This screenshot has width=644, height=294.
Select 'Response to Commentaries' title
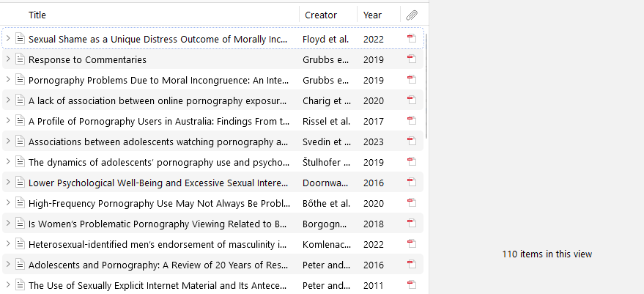[87, 59]
